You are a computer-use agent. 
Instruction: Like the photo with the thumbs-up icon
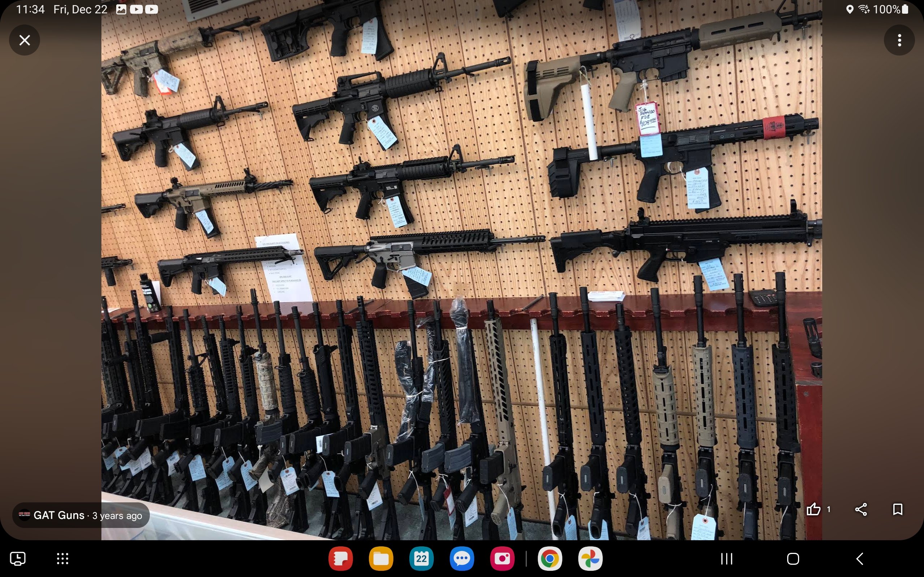[x=813, y=509]
